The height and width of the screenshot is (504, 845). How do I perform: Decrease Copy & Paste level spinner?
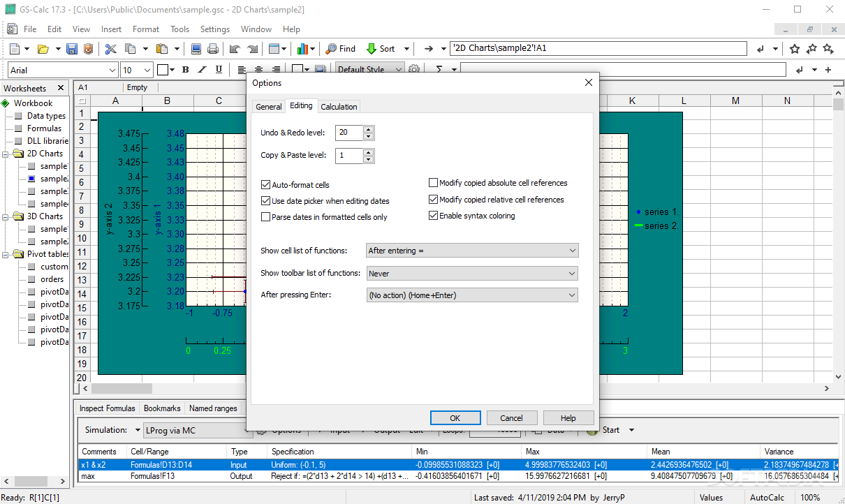tap(369, 159)
